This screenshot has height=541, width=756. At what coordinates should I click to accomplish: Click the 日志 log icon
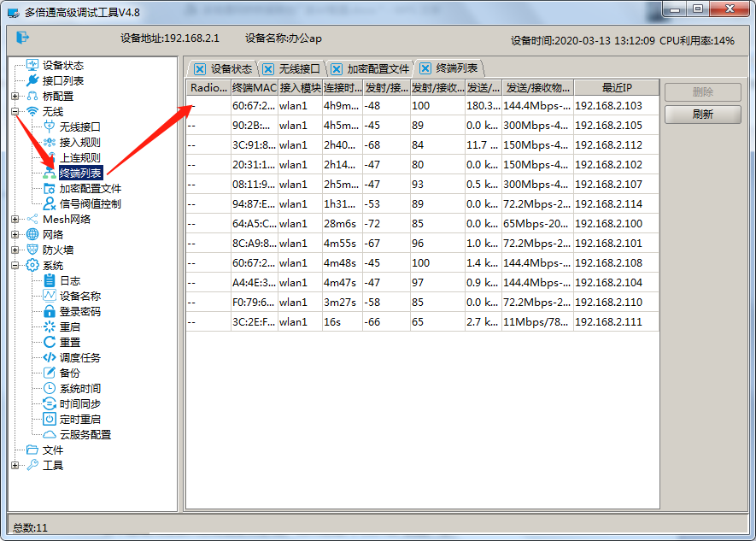tap(50, 280)
